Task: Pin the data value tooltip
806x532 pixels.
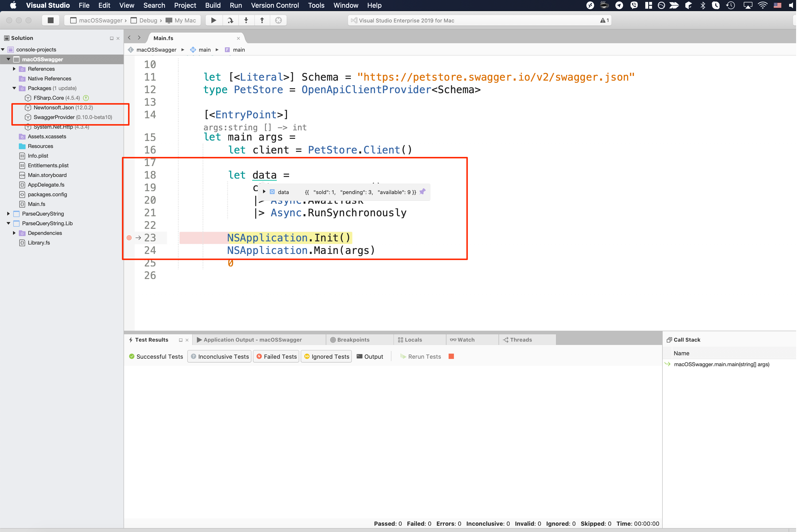Action: coord(422,192)
